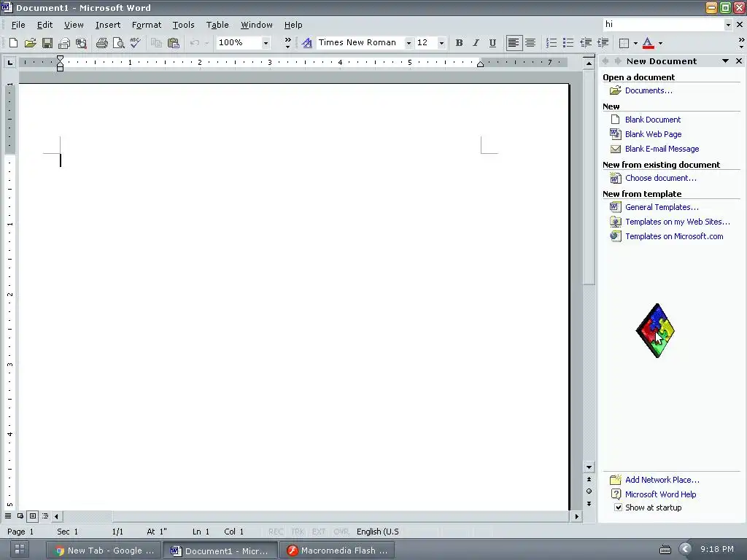
Task: Switch to Macromedia Flash taskbar button
Action: click(337, 551)
